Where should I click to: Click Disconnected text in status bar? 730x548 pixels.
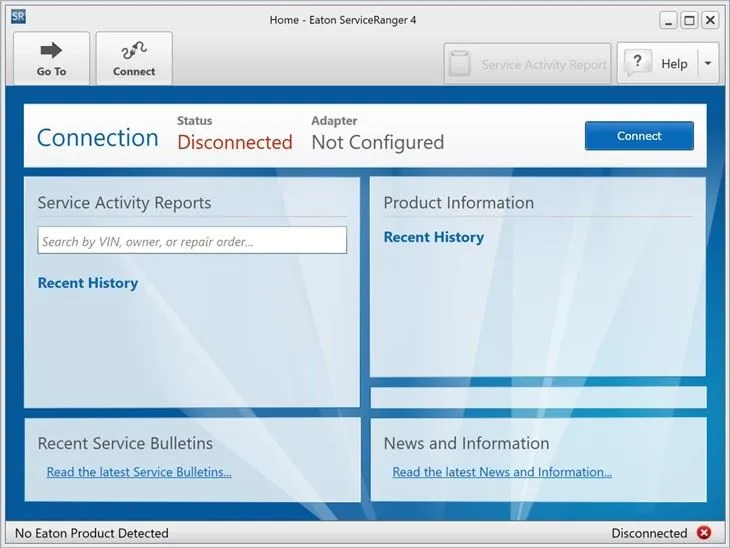coord(649,533)
